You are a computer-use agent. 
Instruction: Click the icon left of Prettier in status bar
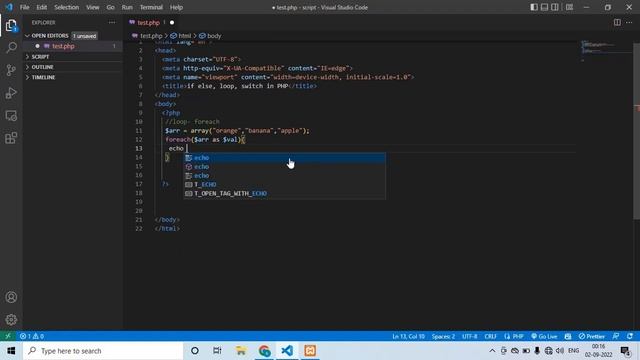click(x=568, y=336)
